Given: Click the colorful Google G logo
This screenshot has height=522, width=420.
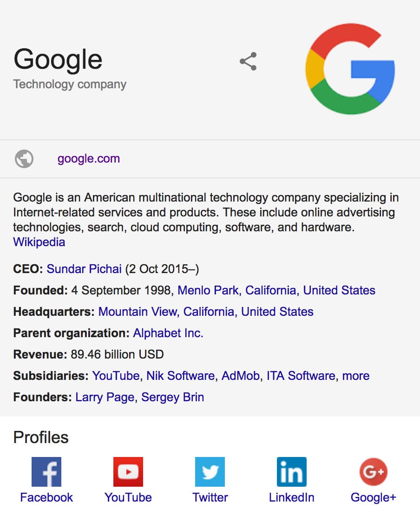Looking at the screenshot, I should pyautogui.click(x=350, y=69).
